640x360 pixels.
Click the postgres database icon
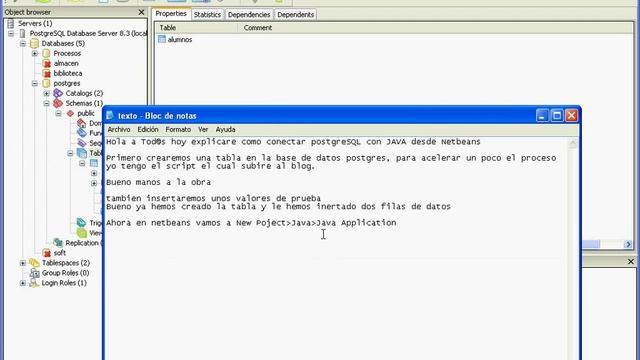tap(47, 83)
